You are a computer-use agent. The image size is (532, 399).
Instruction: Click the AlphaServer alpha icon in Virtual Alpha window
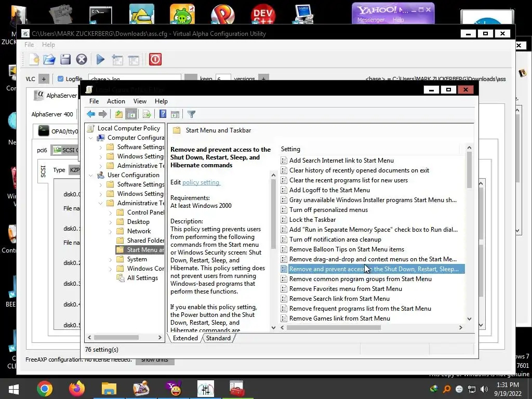(40, 95)
